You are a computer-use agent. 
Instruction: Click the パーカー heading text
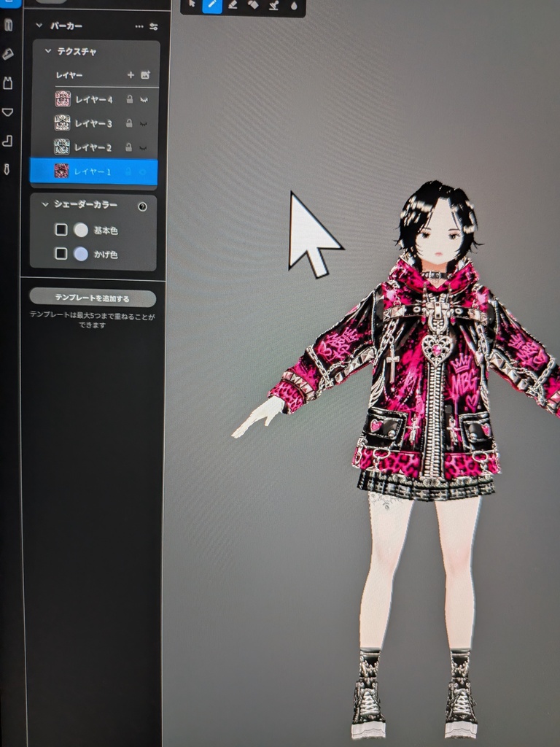(x=66, y=26)
